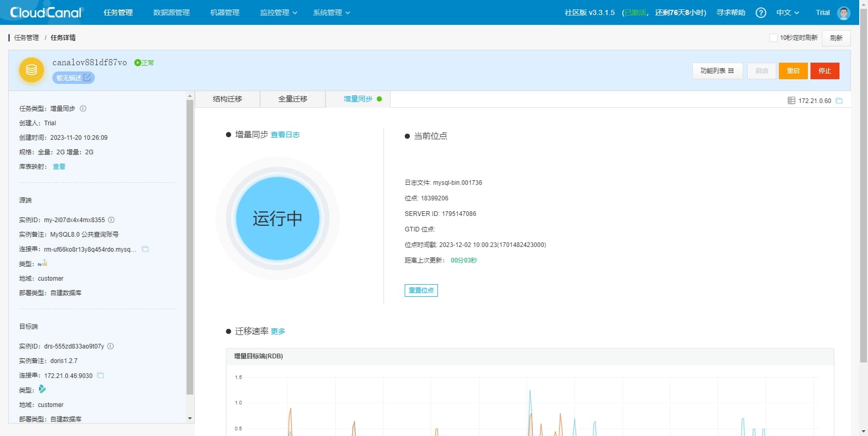Edit the 暂无描述 description tag
Image resolution: width=868 pixels, height=436 pixels.
click(73, 78)
